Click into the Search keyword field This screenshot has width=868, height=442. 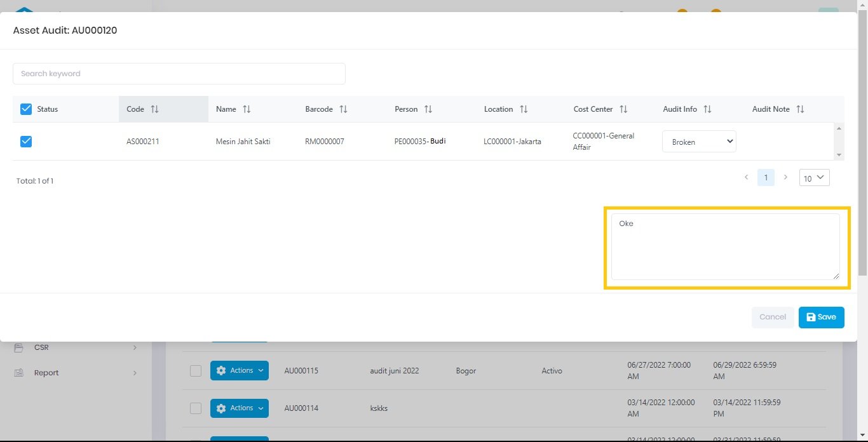179,74
